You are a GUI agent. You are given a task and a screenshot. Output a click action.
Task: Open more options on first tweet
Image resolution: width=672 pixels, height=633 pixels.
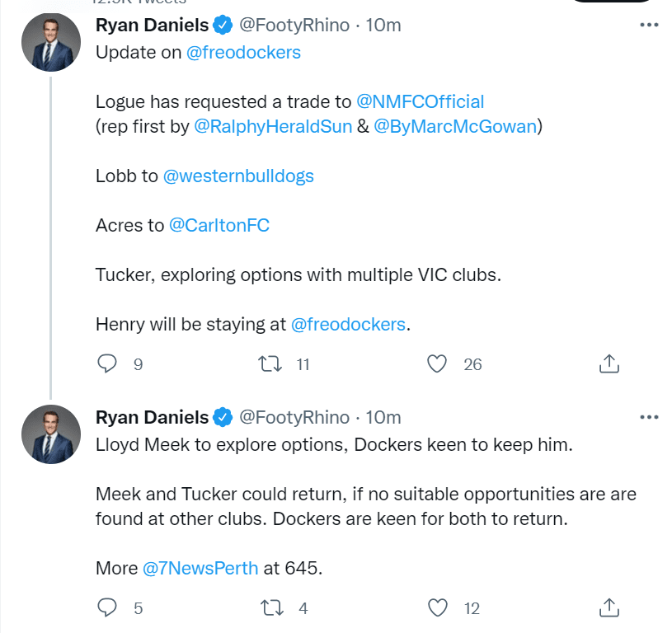(650, 26)
